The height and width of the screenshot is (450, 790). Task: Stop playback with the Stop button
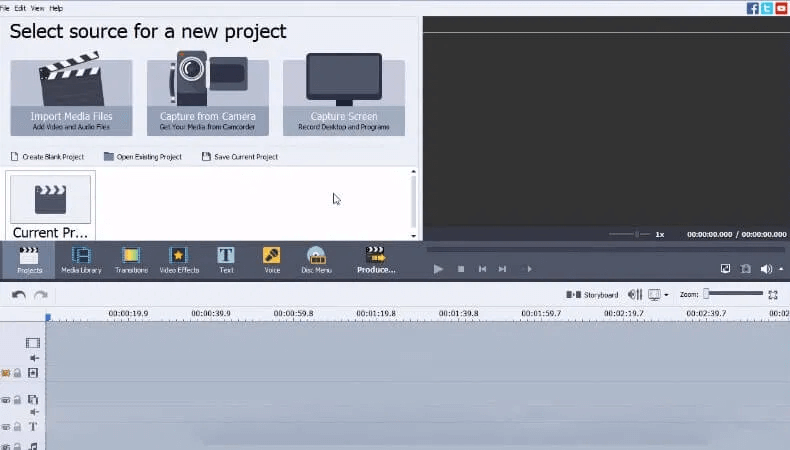pyautogui.click(x=460, y=269)
